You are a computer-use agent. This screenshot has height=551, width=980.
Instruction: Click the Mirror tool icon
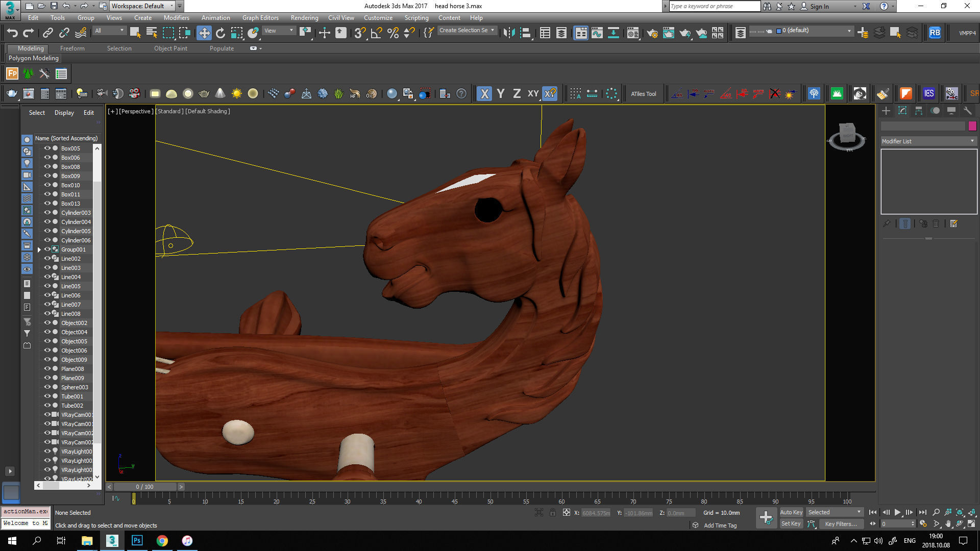(509, 33)
